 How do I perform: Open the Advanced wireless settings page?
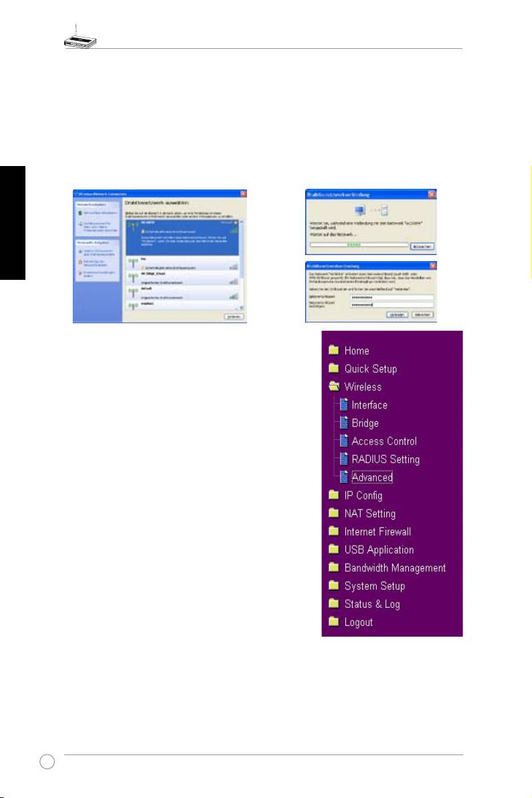point(372,477)
